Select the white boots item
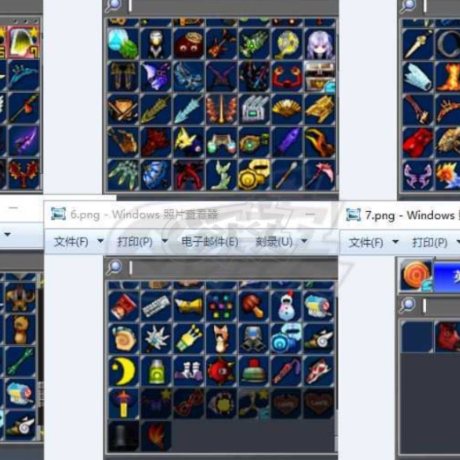Viewport: 460px width, 460px height. [188, 371]
